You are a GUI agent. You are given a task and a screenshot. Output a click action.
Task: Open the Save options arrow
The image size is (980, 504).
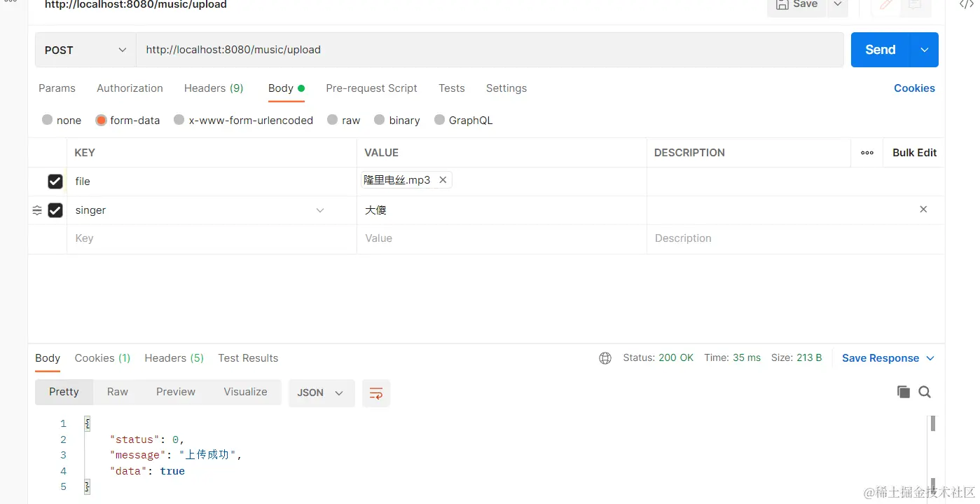(838, 4)
